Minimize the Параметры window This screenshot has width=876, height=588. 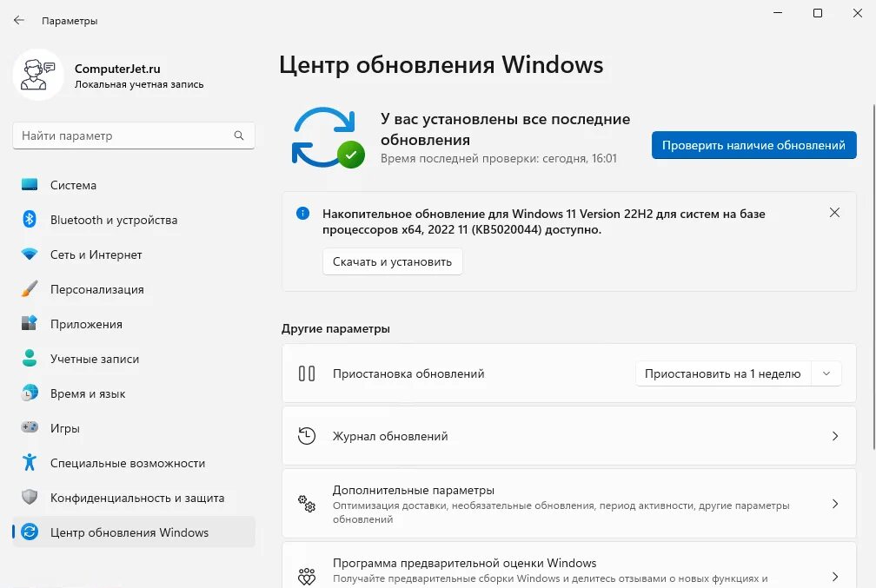(x=778, y=13)
